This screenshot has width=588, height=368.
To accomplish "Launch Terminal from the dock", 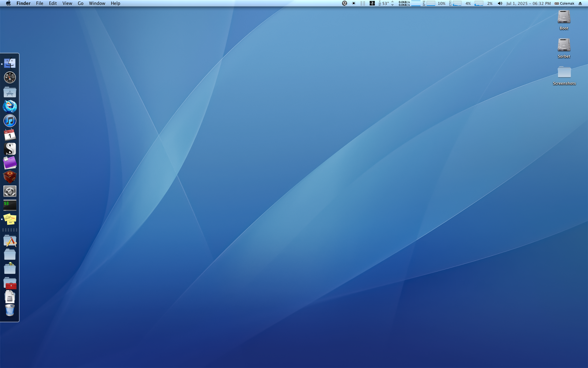I will (10, 205).
